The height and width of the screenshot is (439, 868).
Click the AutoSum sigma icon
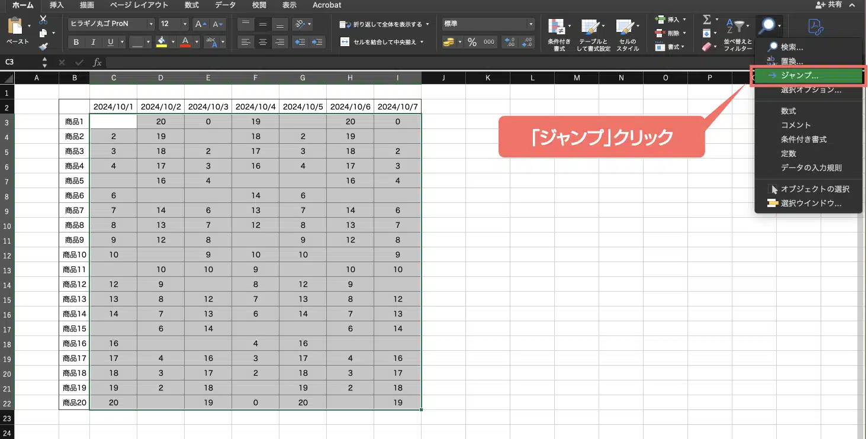click(x=706, y=20)
